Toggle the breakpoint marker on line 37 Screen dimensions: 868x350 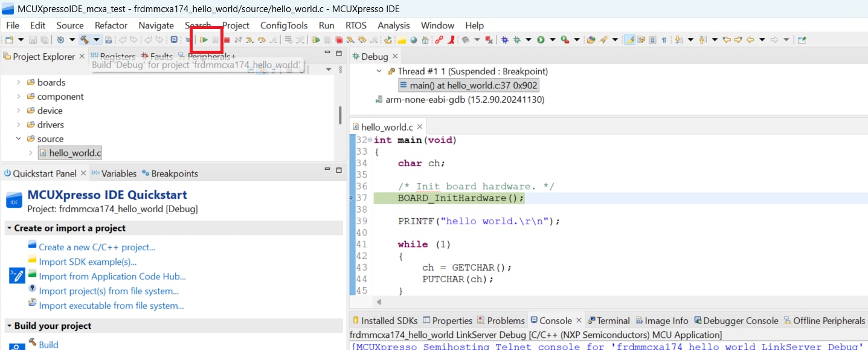coord(352,198)
